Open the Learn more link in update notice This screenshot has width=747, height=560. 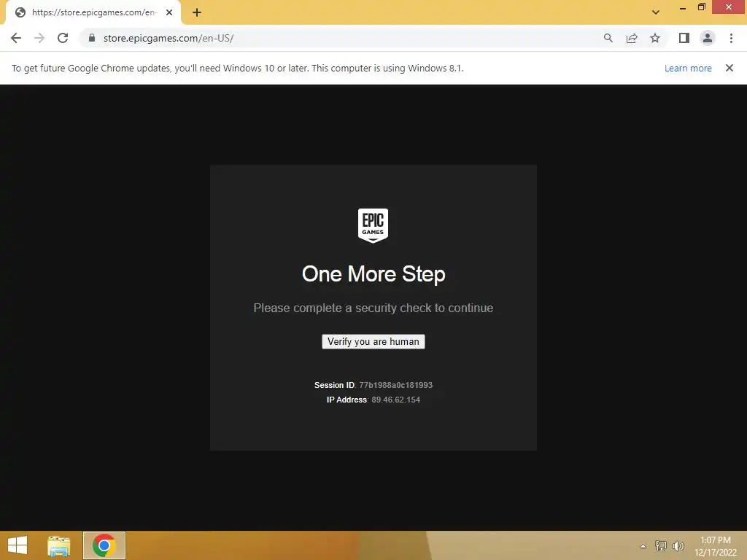pos(688,68)
